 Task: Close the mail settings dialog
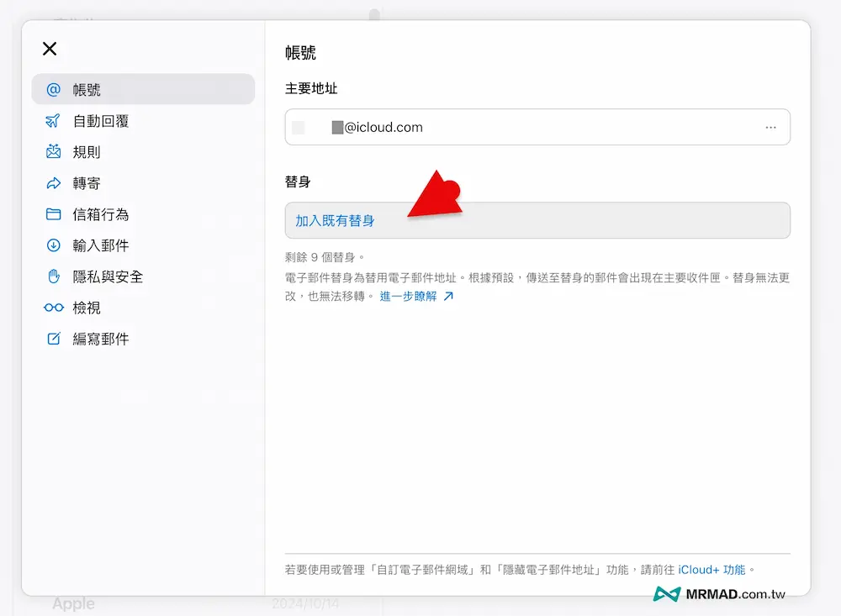50,49
